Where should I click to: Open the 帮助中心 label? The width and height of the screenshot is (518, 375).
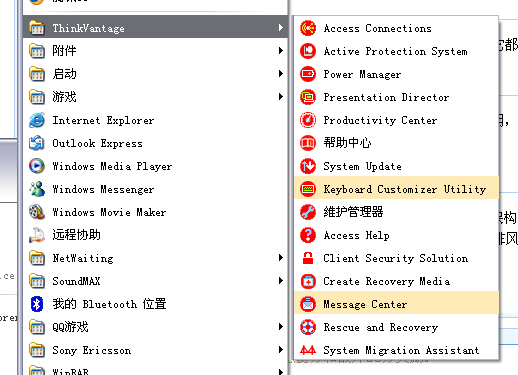tap(347, 143)
